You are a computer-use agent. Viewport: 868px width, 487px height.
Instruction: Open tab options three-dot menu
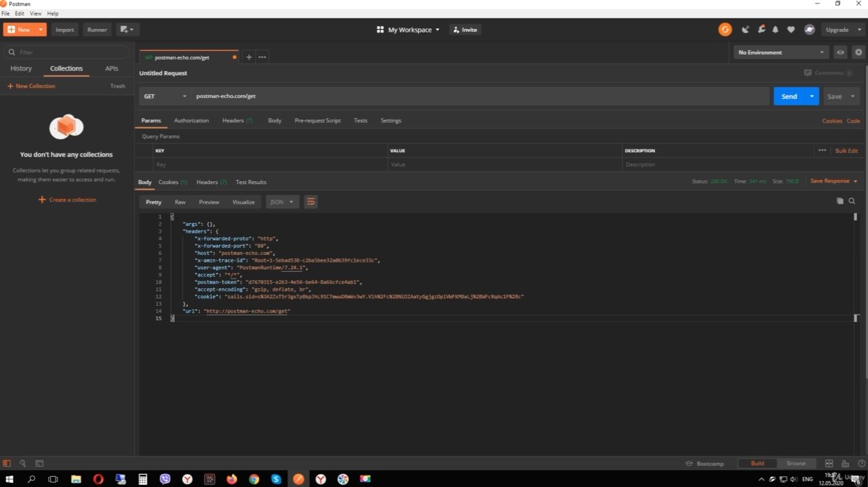coord(262,57)
